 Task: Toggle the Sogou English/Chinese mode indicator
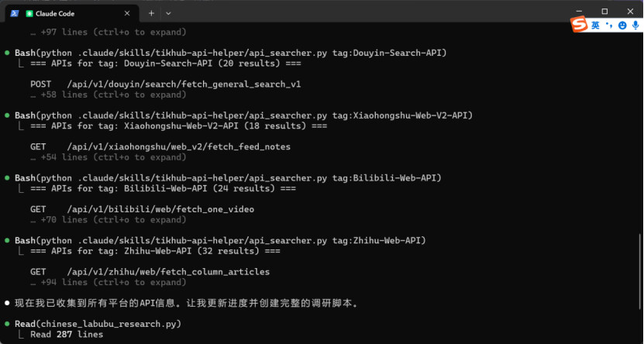(595, 26)
